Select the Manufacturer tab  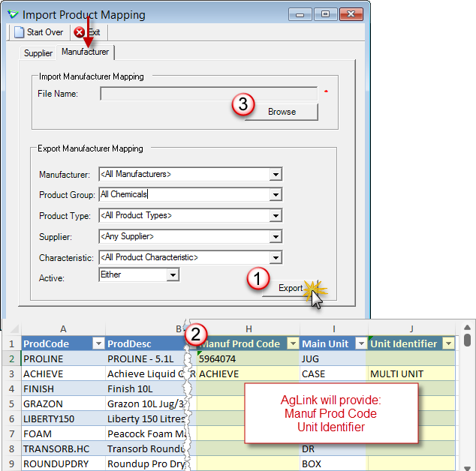pyautogui.click(x=86, y=52)
